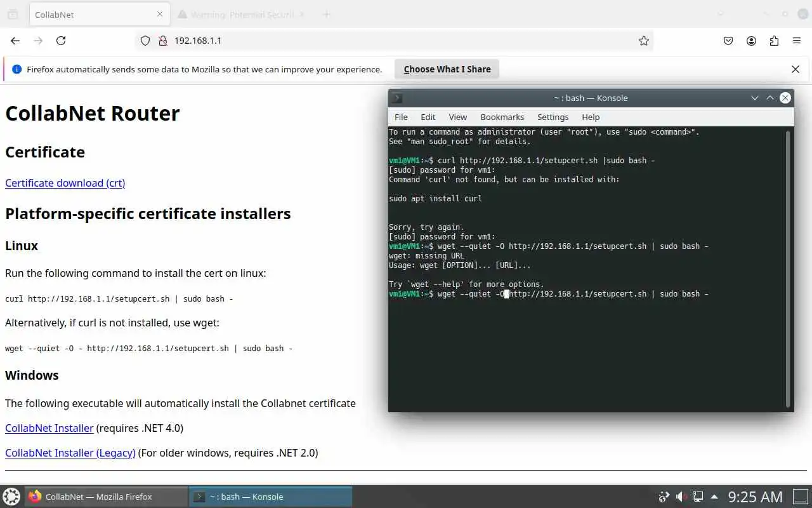Open the Firefox hamburger application menu
Screen dimensions: 812x508
point(797,41)
